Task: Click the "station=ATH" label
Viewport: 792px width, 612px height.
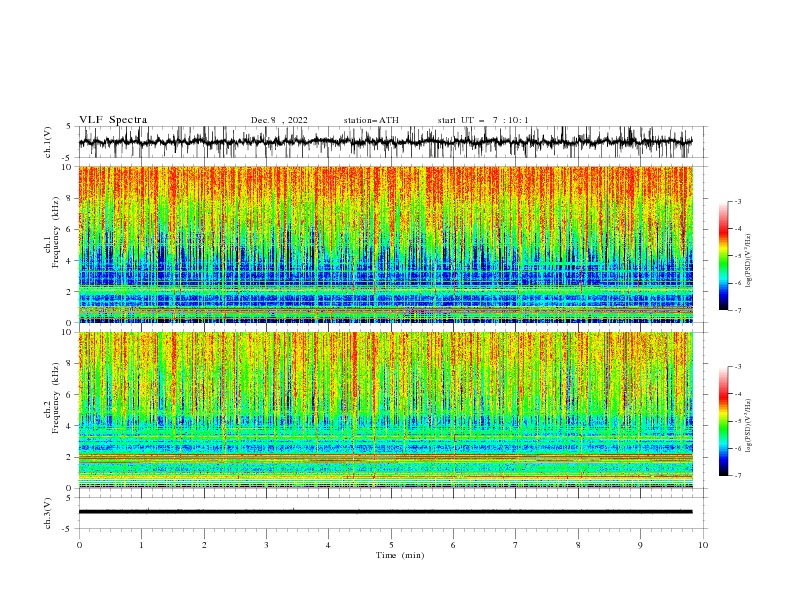Action: (371, 120)
